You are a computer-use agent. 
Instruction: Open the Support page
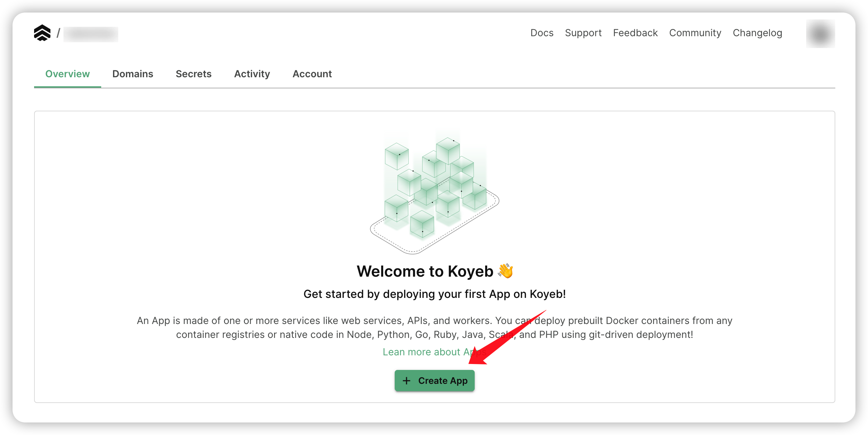point(583,33)
